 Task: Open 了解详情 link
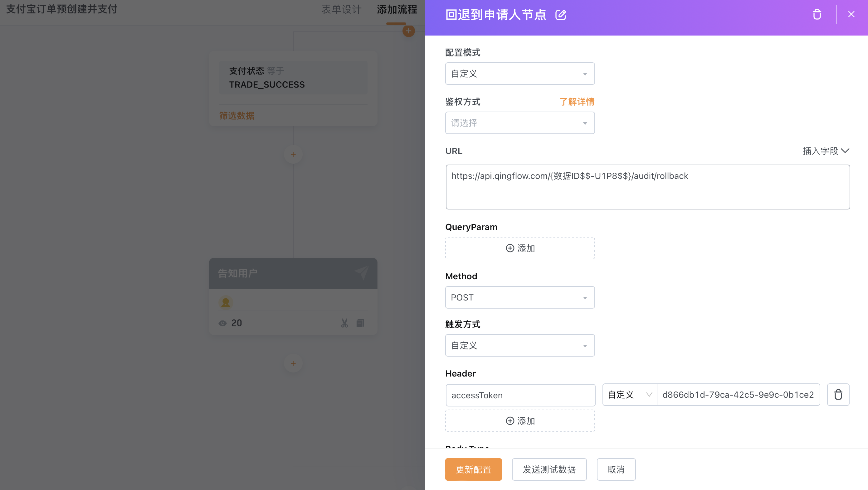click(577, 102)
